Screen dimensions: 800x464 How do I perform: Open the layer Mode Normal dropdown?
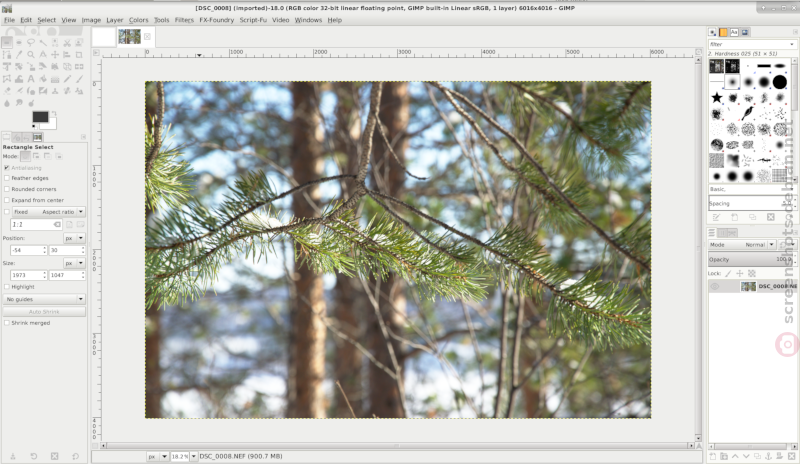(x=742, y=245)
